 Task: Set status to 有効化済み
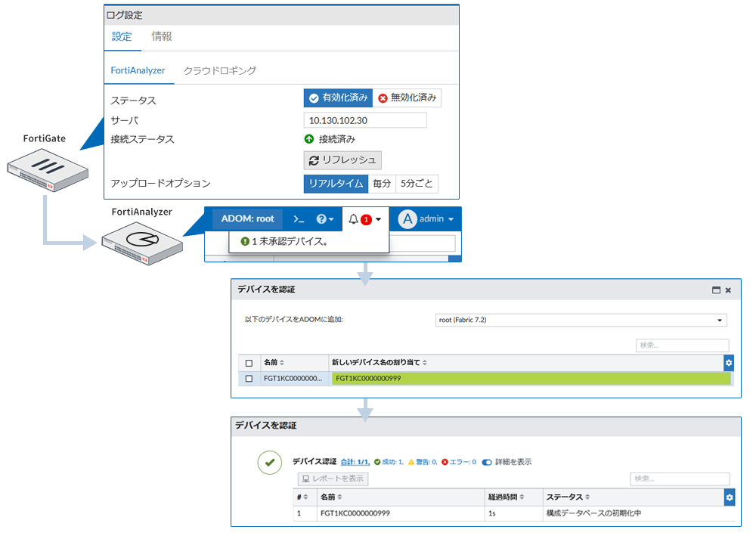[x=338, y=98]
